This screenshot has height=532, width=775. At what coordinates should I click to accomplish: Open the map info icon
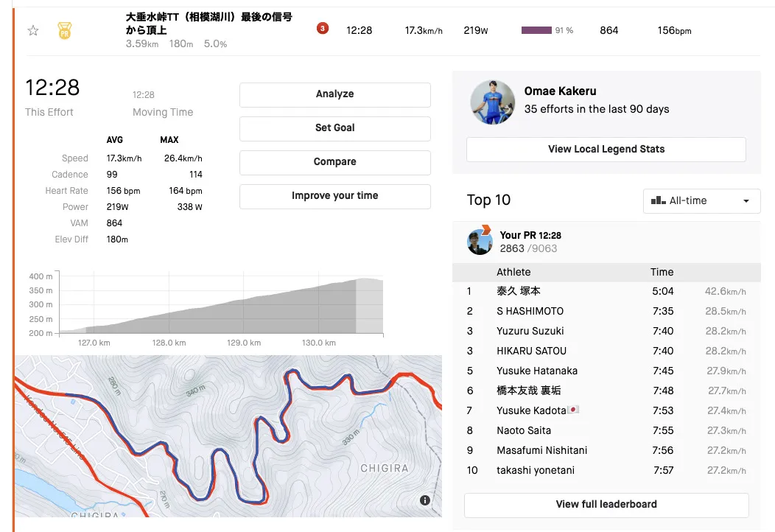coord(425,500)
